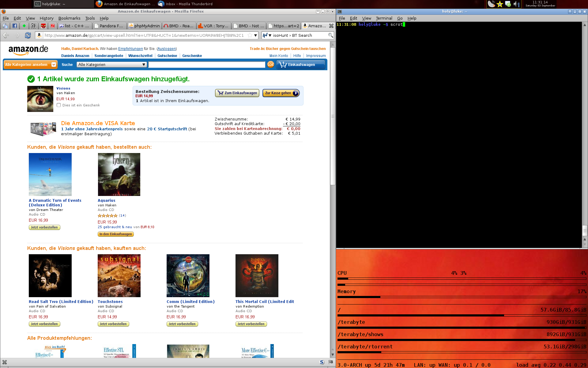The image size is (588, 368).
Task: Check 'Dies ist ein Geschenk' checkbox
Action: click(59, 105)
